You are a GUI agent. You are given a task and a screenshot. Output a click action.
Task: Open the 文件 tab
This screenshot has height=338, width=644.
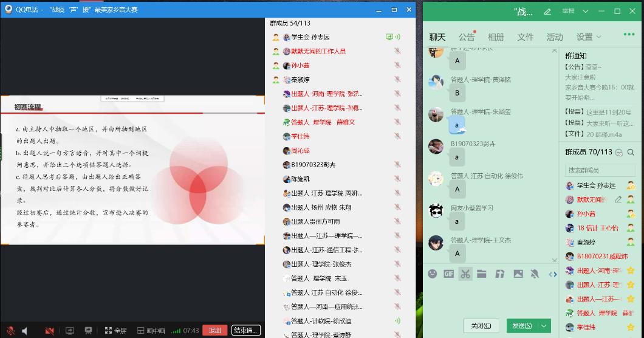[526, 37]
